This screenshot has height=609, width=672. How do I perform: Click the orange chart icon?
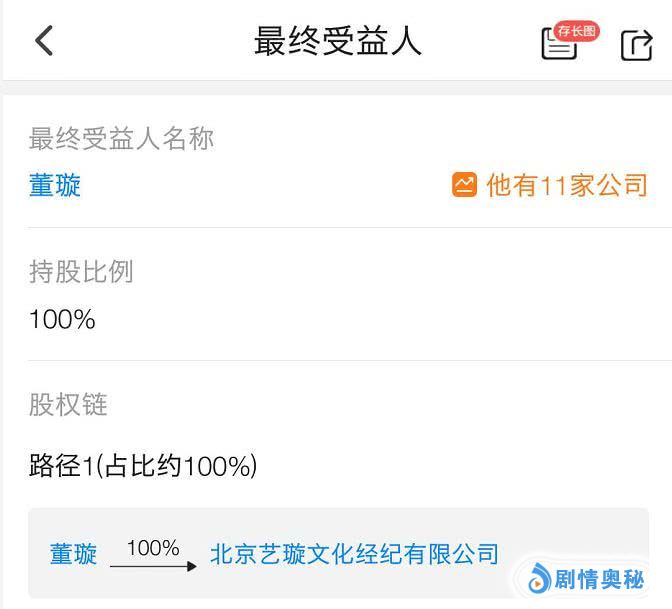pyautogui.click(x=464, y=185)
